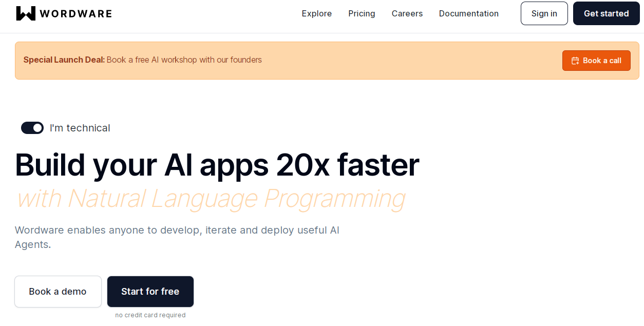Click the bold Special Launch Deal label
Viewport: 644px width, 326px height.
coord(64,60)
